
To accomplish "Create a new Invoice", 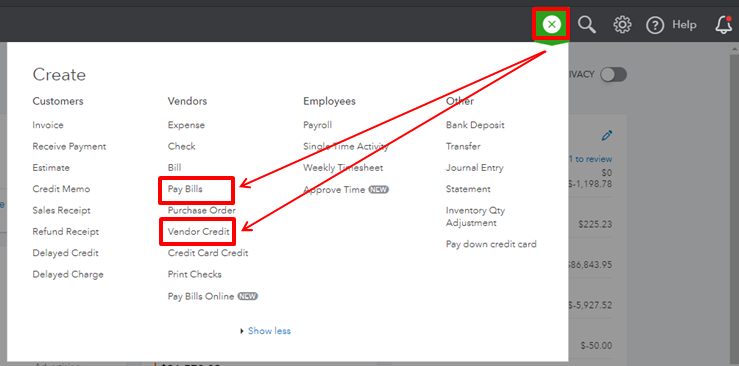I will pos(48,125).
